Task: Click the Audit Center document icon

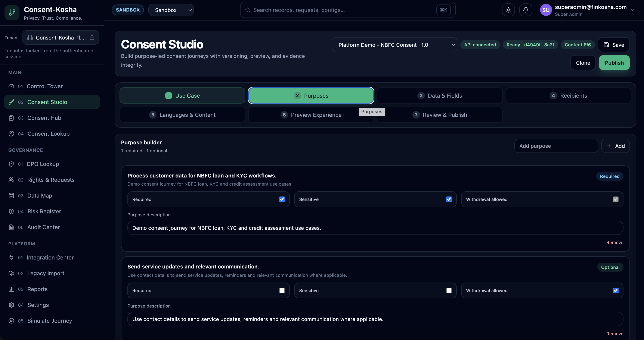Action: click(x=11, y=227)
